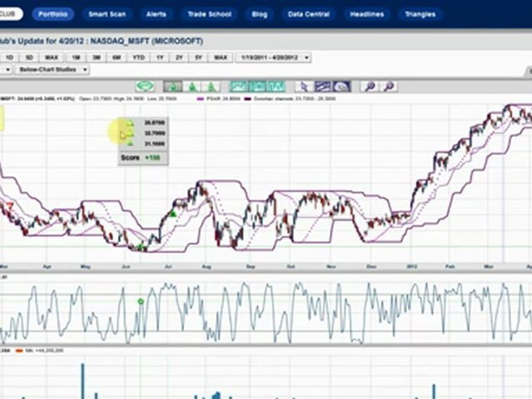Go to Trade School tab
Screen dimensions: 532x399
pos(209,14)
